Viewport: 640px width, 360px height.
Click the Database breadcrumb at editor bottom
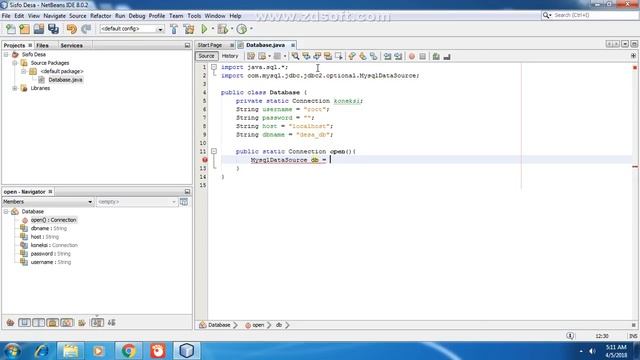click(219, 325)
